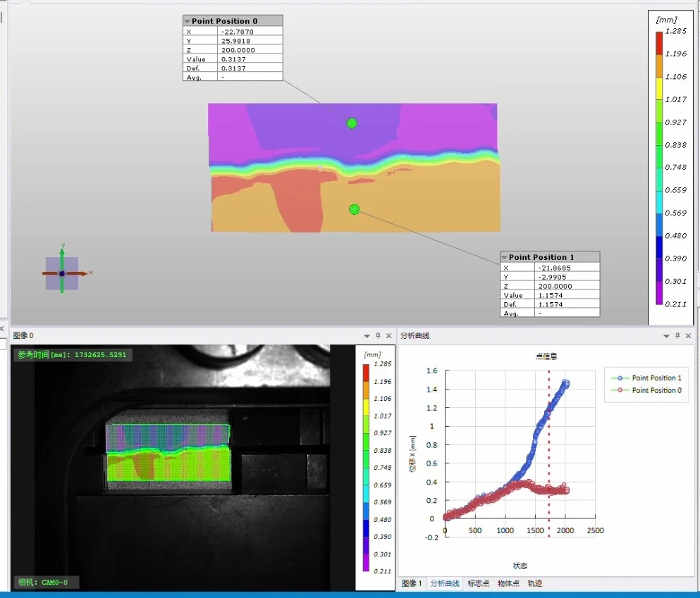Click the red band of the main color scale
This screenshot has height=598, width=700.
pyautogui.click(x=659, y=44)
